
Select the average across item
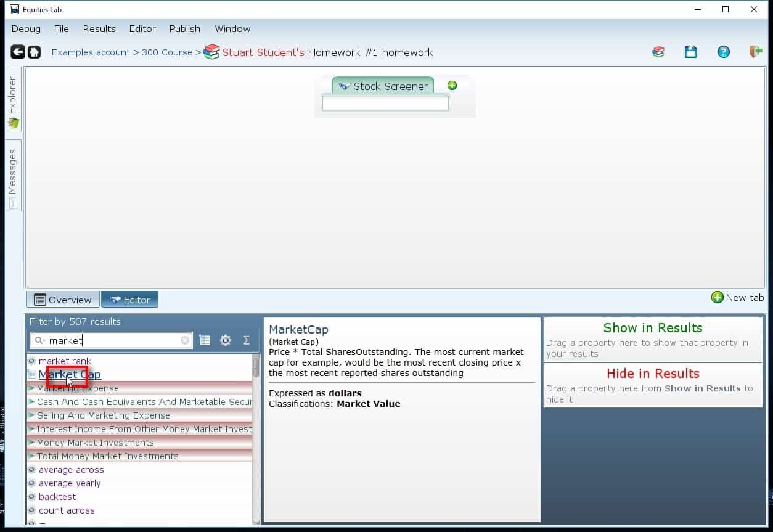point(72,470)
